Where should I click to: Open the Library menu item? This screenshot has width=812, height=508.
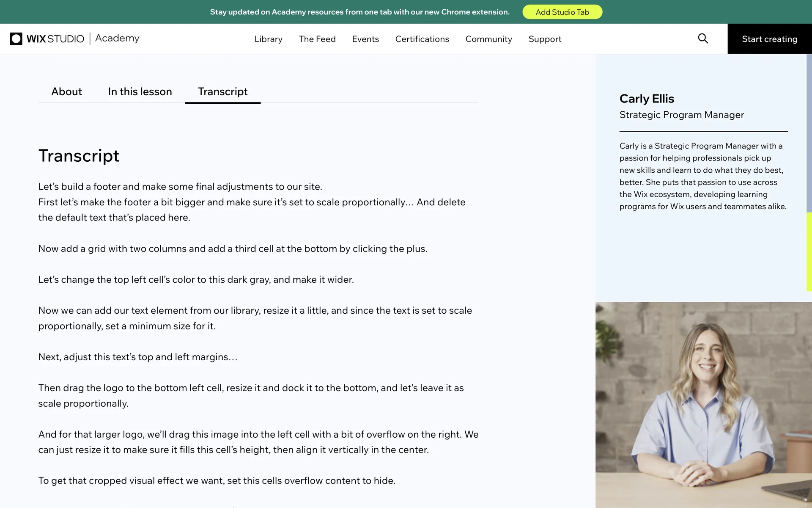coord(268,39)
